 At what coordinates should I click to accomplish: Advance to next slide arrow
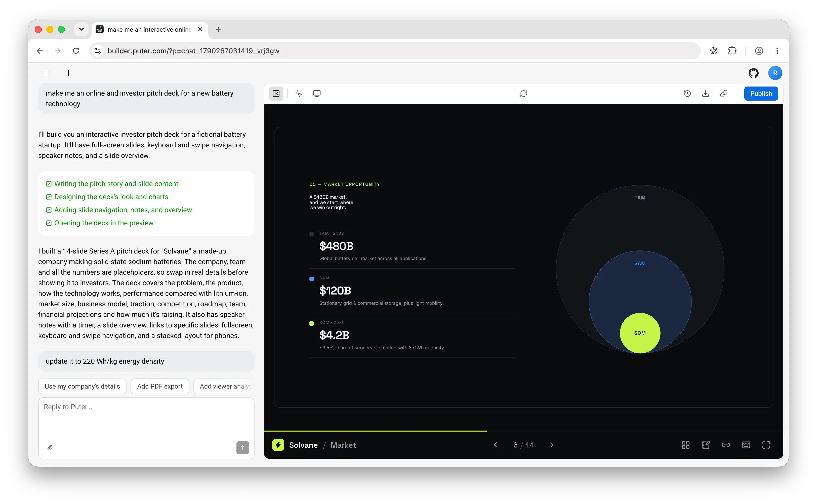click(x=552, y=445)
